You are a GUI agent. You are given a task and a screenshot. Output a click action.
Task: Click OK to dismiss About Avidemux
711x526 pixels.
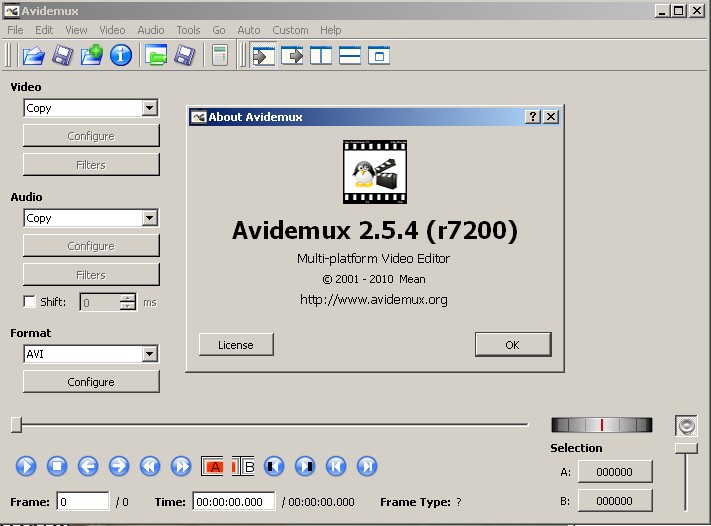[x=512, y=345]
